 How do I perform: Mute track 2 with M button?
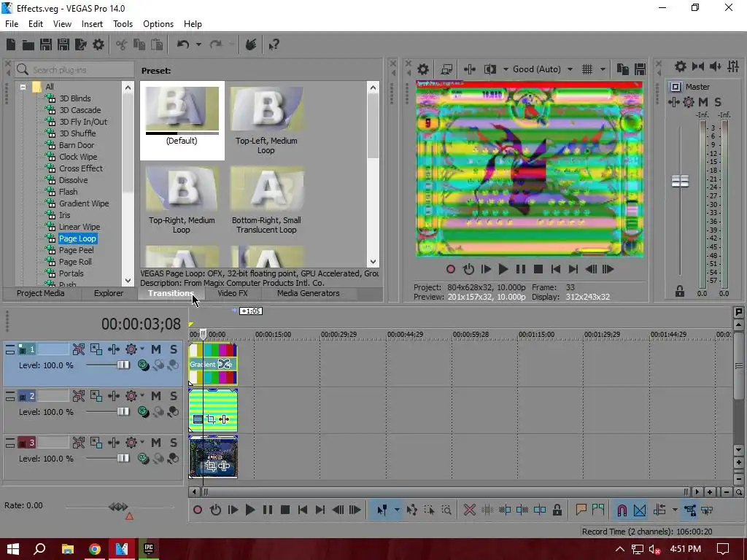[156, 396]
